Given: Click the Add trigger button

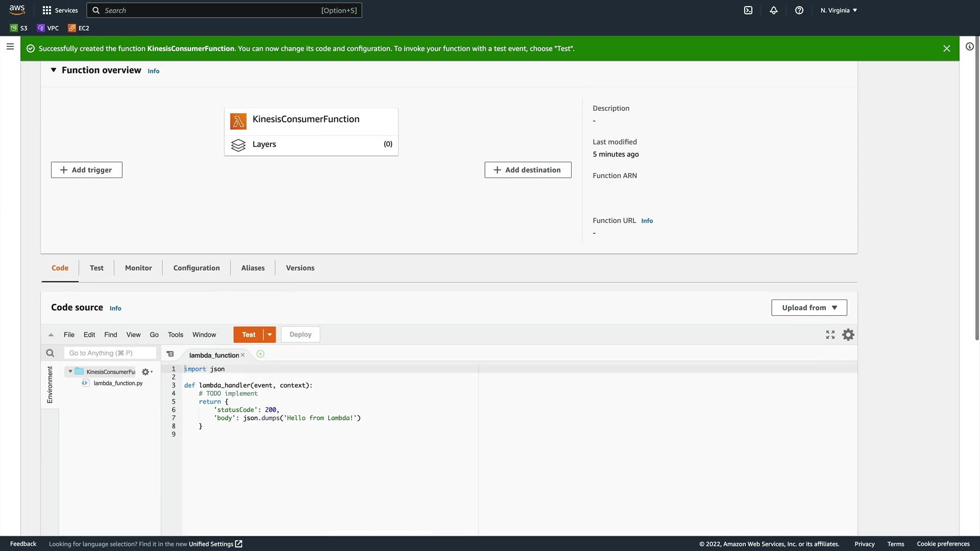Looking at the screenshot, I should [87, 170].
